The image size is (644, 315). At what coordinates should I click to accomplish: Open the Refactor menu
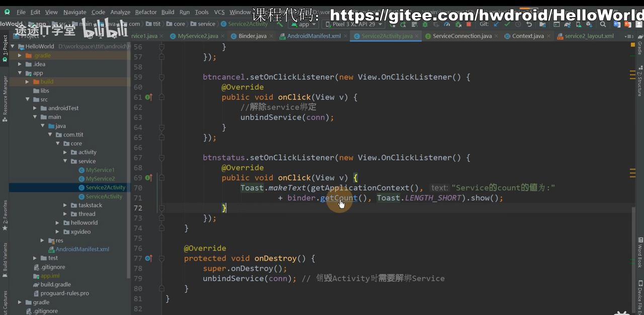coord(146,12)
